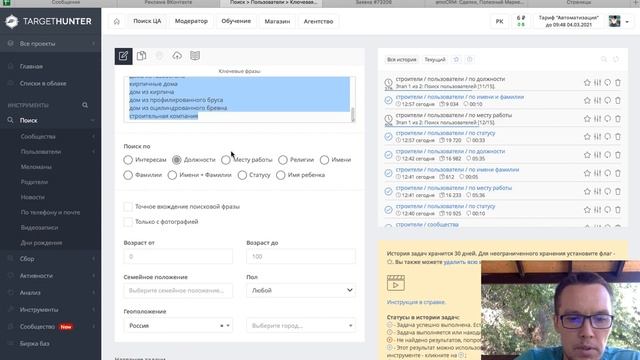Click the star filter icon in history header
Viewport: 640px width, 360px height.
456,60
